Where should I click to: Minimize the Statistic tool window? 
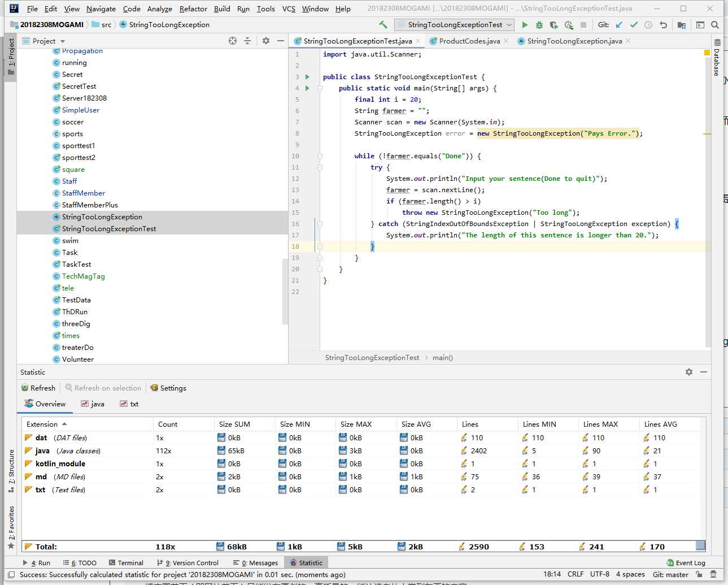click(704, 372)
